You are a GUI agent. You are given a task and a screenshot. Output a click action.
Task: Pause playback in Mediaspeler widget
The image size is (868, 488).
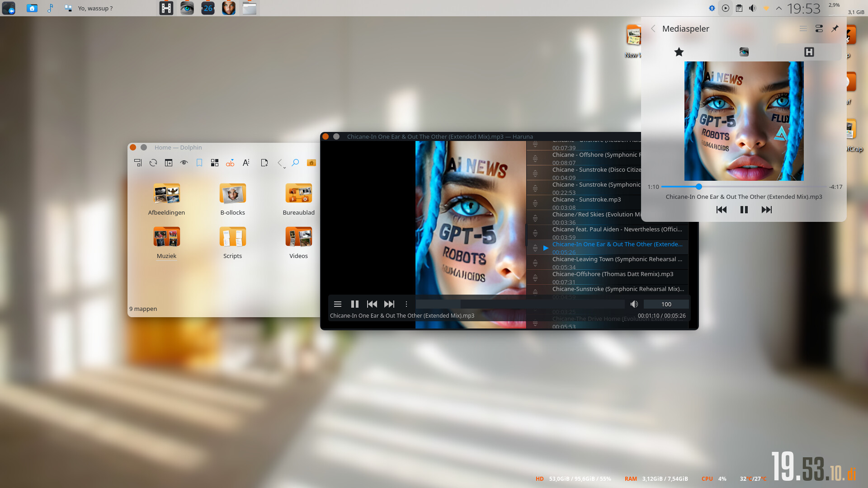744,210
